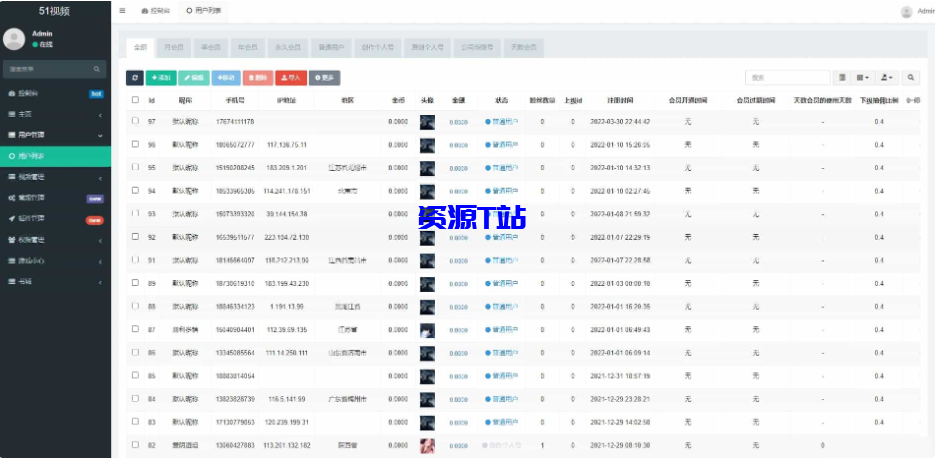Click the refresh icon button in the toolbar
This screenshot has width=944, height=458.
click(135, 78)
